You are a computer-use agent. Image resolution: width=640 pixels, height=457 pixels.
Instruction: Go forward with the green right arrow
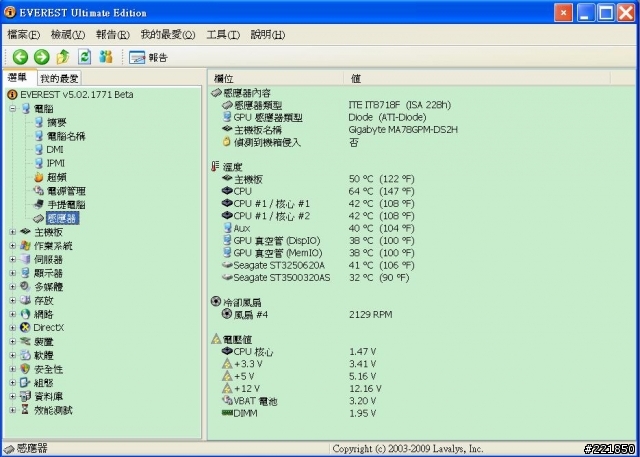click(41, 57)
